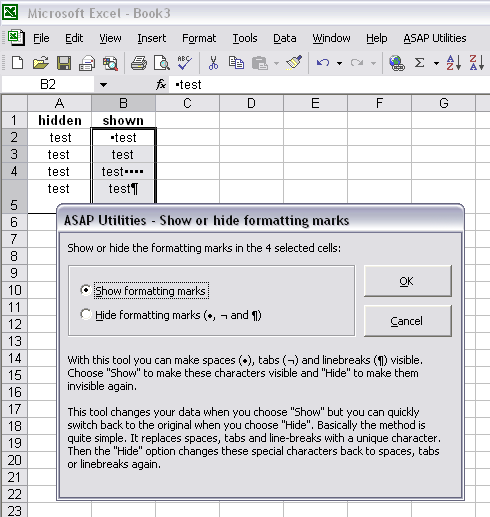Viewport: 490px width, 517px height.
Task: Sort ascending A to Z icon
Action: pos(454,62)
